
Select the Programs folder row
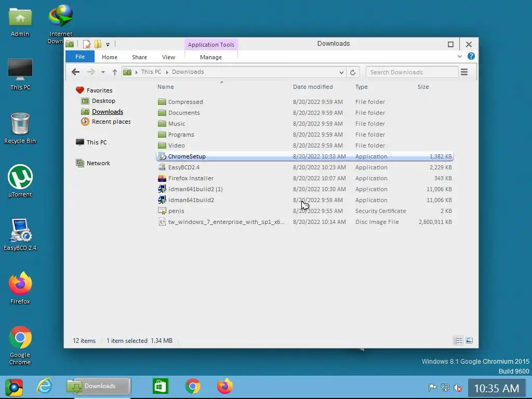(304, 135)
